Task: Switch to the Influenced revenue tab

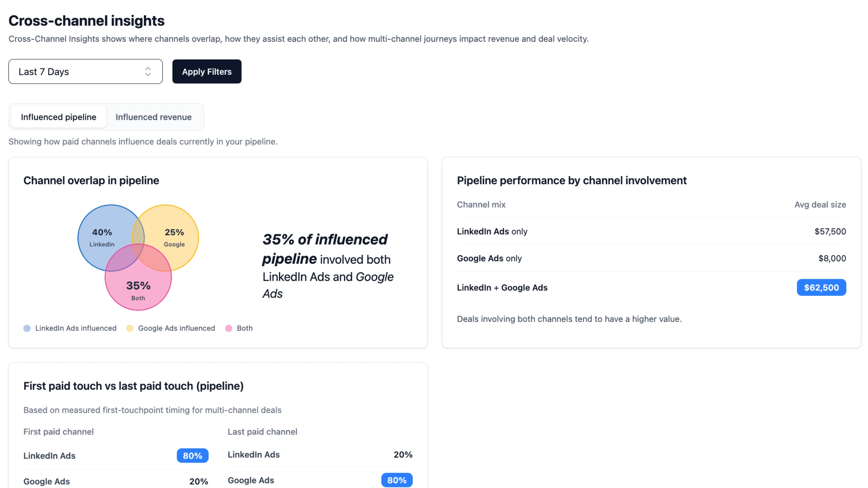Action: pyautogui.click(x=153, y=117)
